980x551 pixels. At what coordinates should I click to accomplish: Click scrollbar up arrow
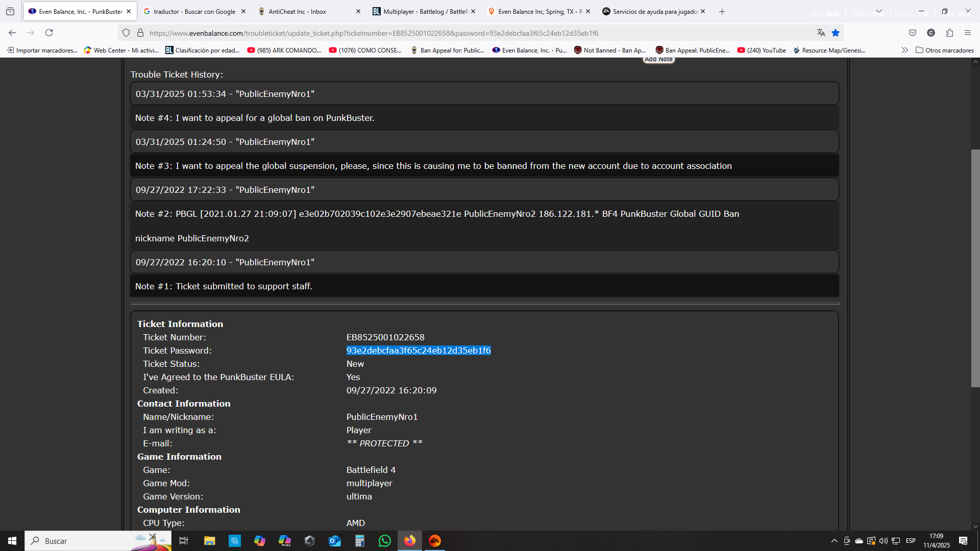click(x=975, y=62)
